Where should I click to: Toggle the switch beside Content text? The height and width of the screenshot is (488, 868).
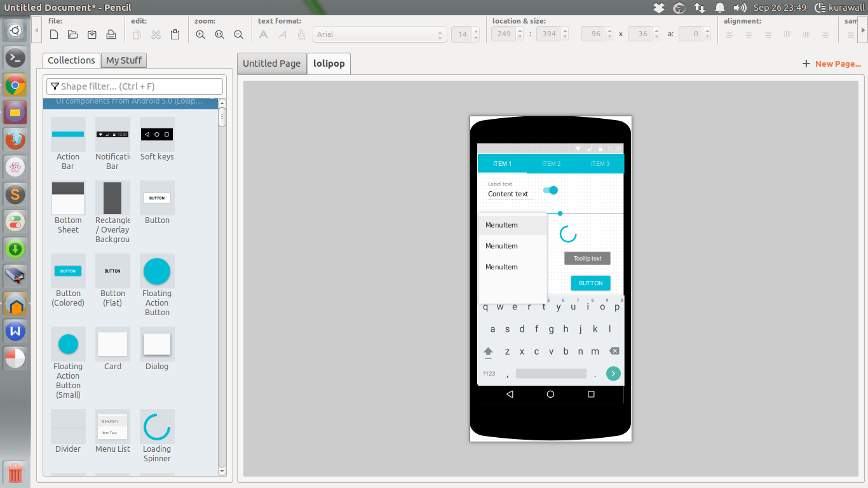[x=550, y=190]
